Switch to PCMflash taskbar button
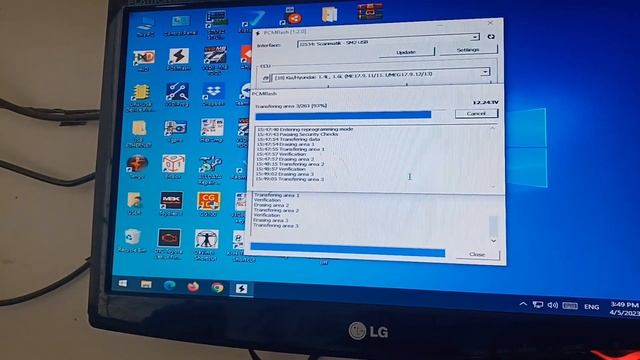This screenshot has height=360, width=640. (241, 289)
